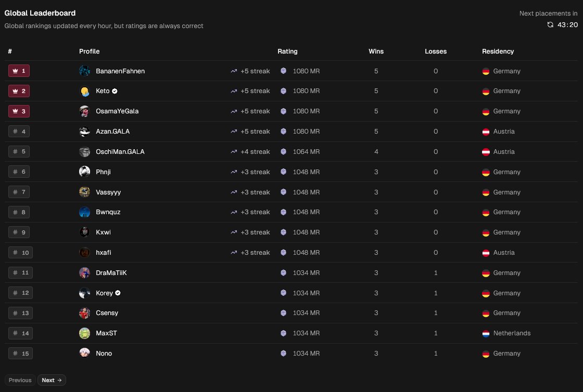Click Csensy's profile avatar
This screenshot has width=583, height=392.
click(x=84, y=313)
